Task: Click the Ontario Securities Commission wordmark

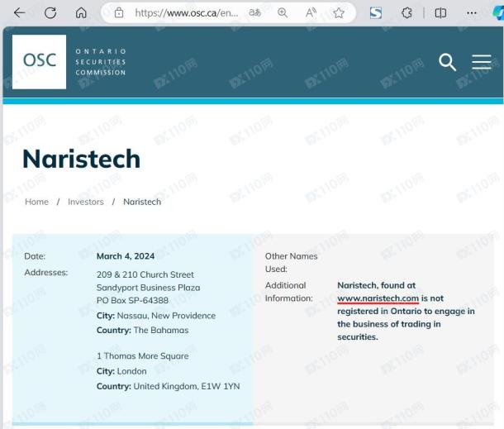Action: tap(101, 62)
